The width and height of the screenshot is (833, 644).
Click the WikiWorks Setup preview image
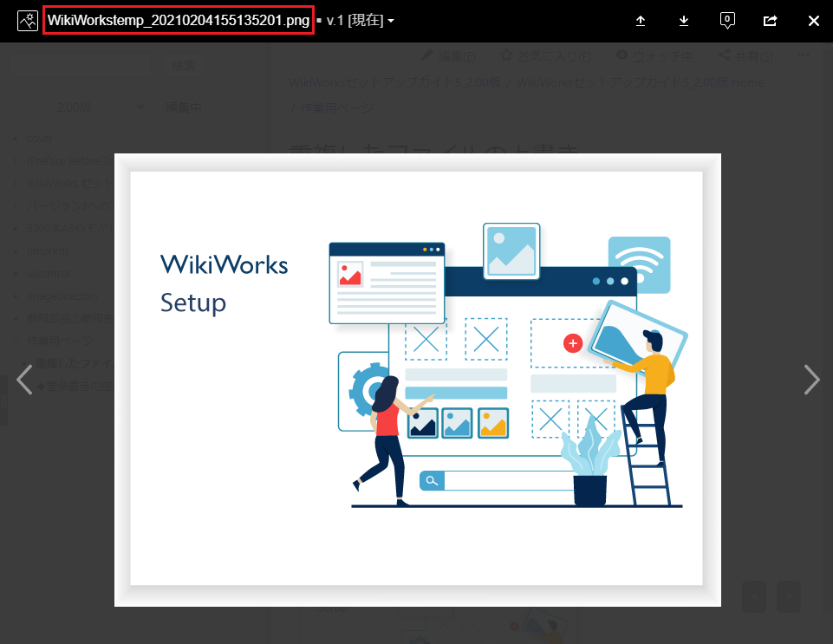416,378
